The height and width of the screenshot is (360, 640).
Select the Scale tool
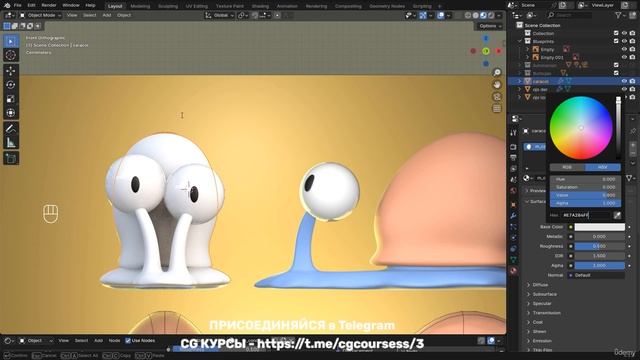pyautogui.click(x=11, y=99)
